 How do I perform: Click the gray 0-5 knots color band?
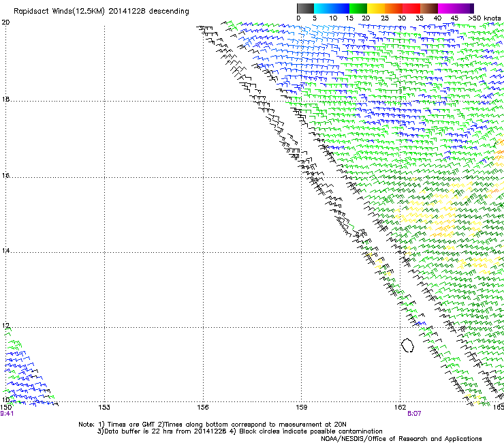305,8
